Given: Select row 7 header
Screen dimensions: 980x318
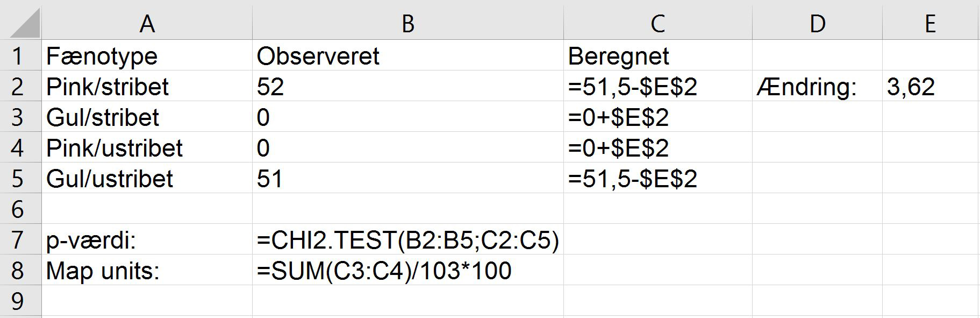Looking at the screenshot, I should (19, 240).
